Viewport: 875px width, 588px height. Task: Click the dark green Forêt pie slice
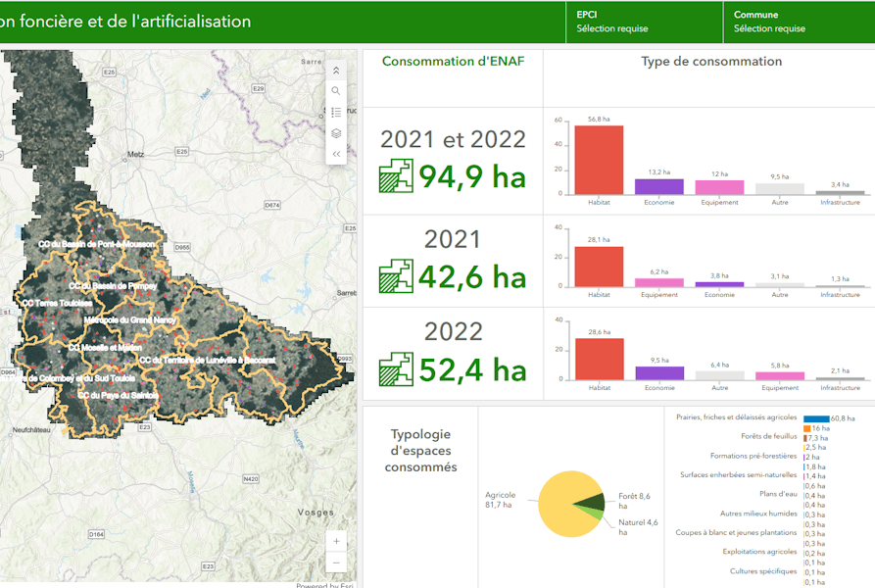click(591, 502)
